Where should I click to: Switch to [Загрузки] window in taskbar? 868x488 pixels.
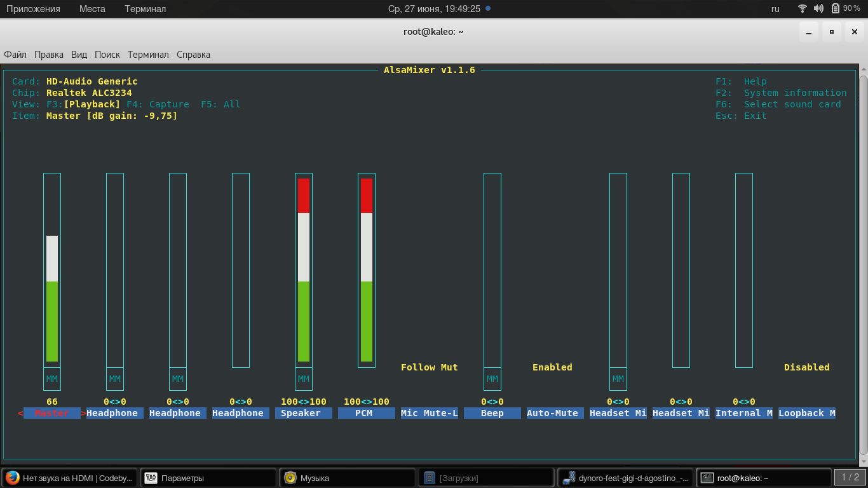pos(487,478)
